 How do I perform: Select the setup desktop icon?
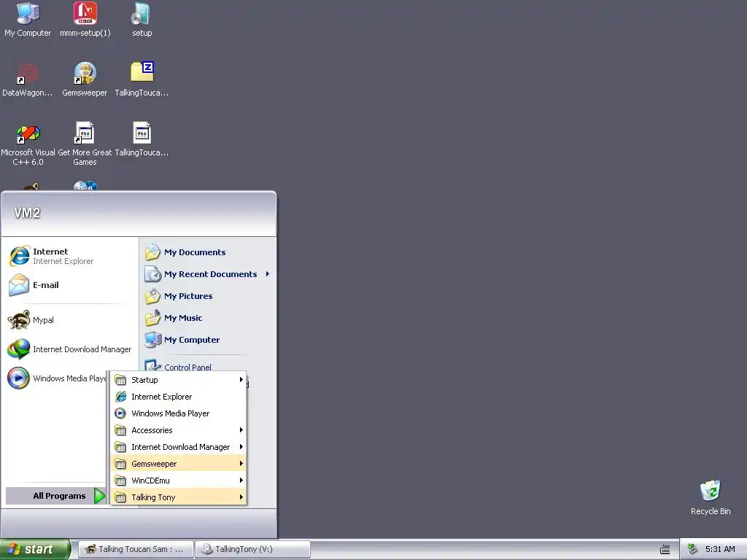coord(142,19)
